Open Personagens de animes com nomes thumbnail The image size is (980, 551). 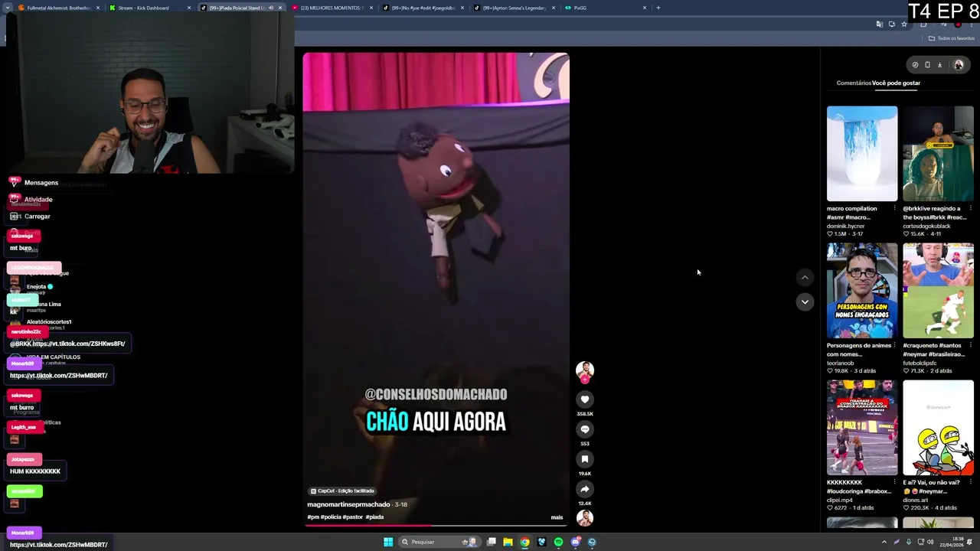point(861,291)
